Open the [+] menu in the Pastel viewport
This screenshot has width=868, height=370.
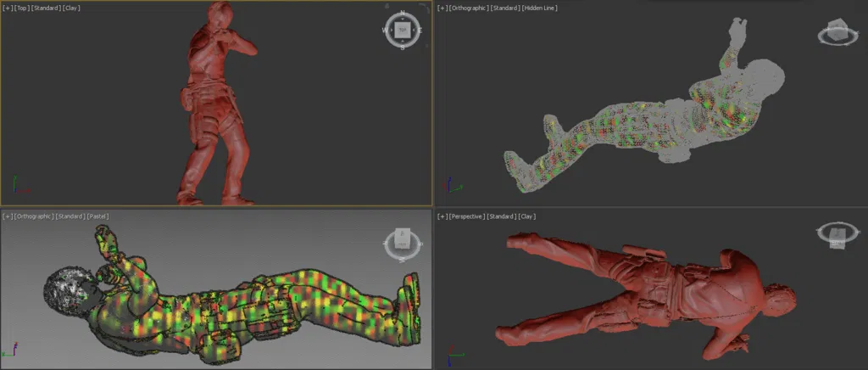[7, 216]
